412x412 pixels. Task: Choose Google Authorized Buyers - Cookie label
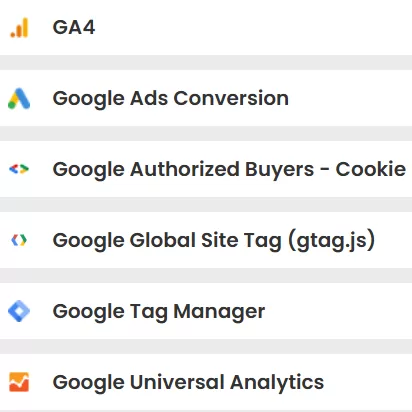(x=229, y=169)
